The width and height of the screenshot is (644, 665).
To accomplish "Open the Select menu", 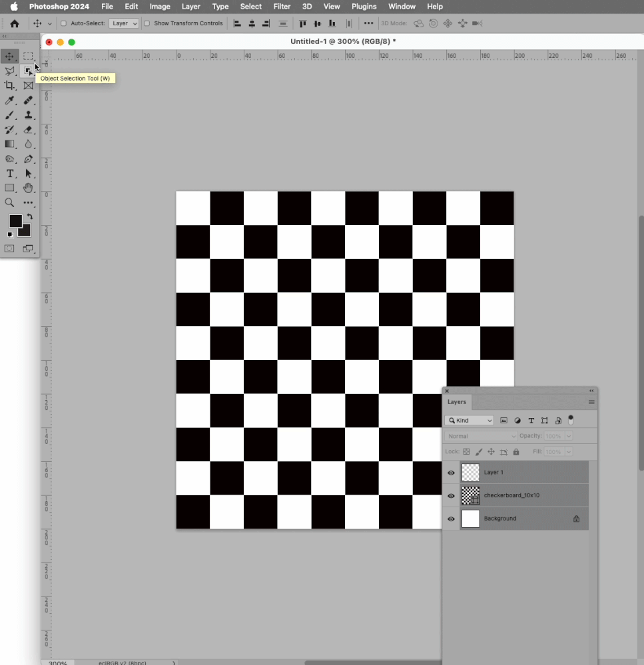I will tap(250, 7).
